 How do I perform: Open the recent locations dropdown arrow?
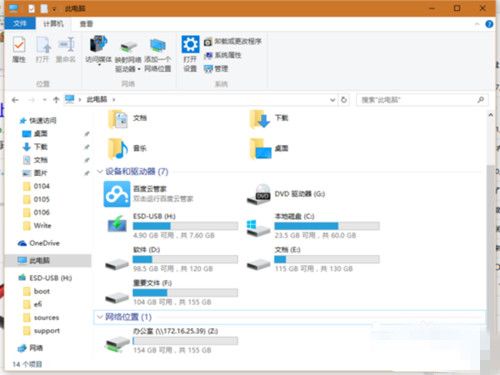coord(44,100)
